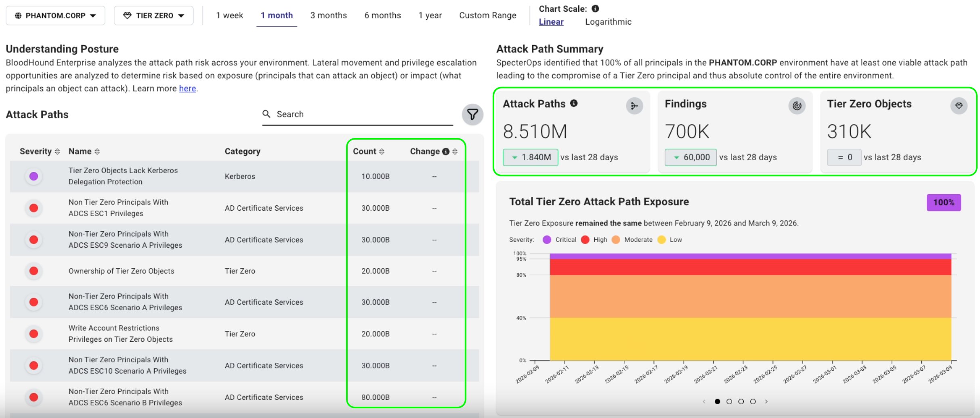Select the second chart pagination dot
Image resolution: width=980 pixels, height=418 pixels.
729,401
